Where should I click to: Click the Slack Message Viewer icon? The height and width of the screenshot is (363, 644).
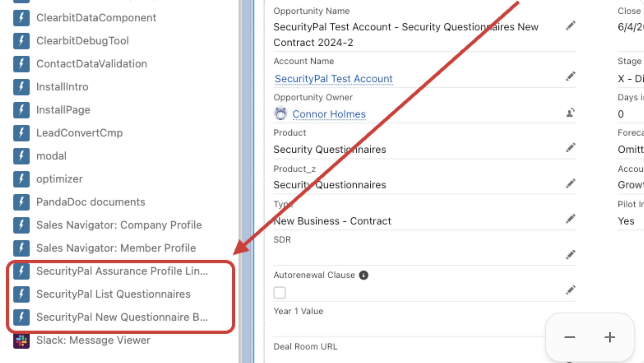21,340
